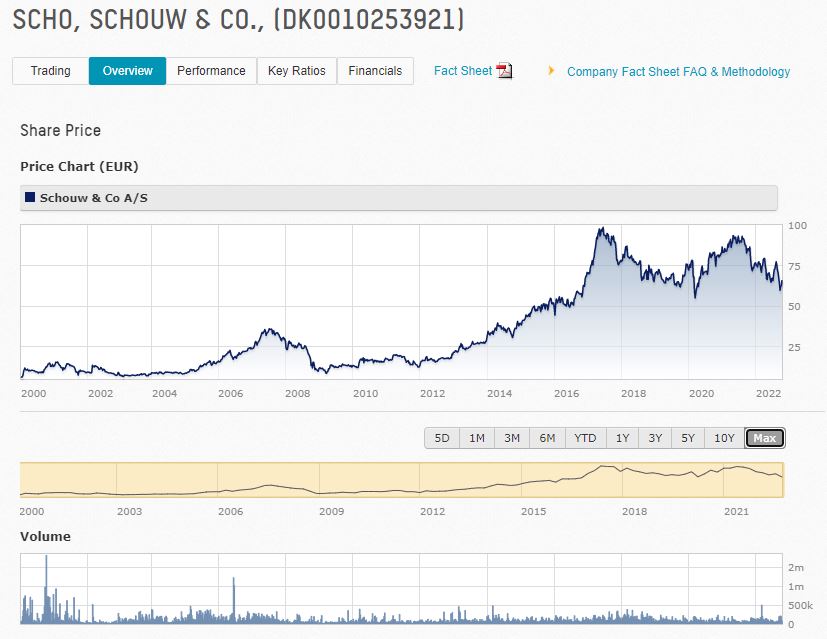827x639 pixels.
Task: Switch to the Trading tab
Action: coord(50,71)
